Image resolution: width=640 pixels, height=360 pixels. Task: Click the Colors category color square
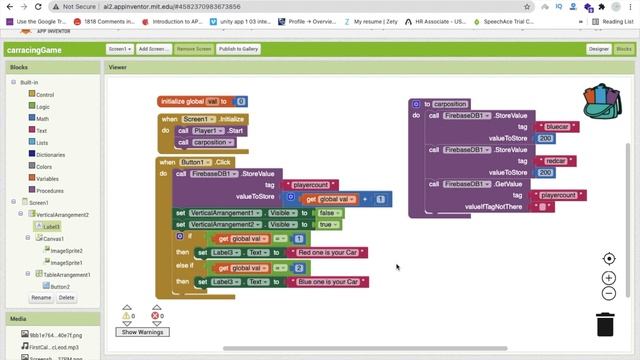pyautogui.click(x=32, y=166)
